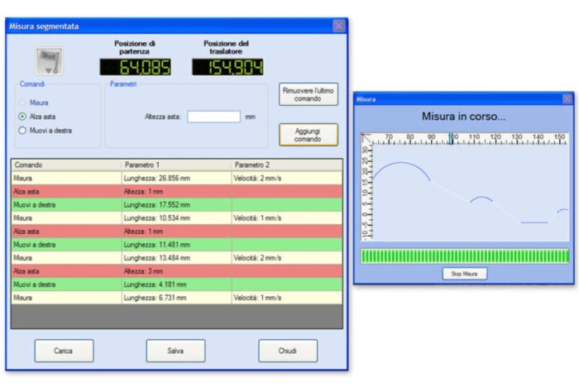The width and height of the screenshot is (579, 392).
Task: Click the Aggiungi comando button
Action: (308, 134)
